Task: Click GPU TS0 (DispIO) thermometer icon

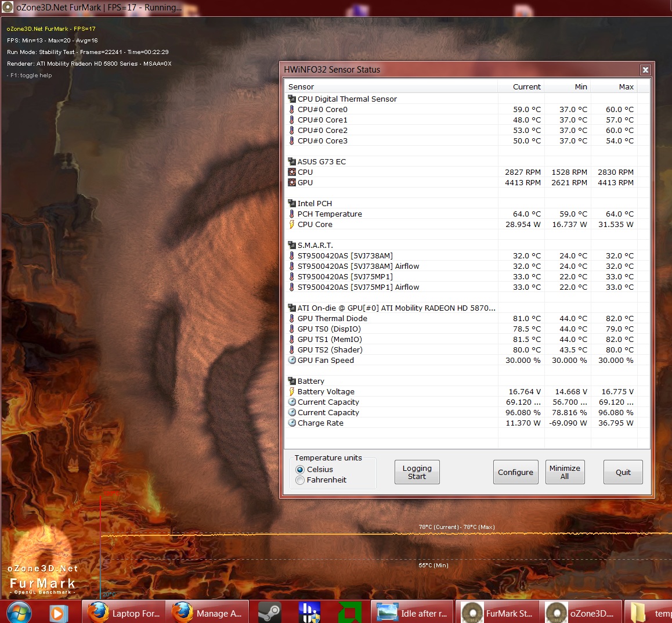Action: [x=292, y=329]
